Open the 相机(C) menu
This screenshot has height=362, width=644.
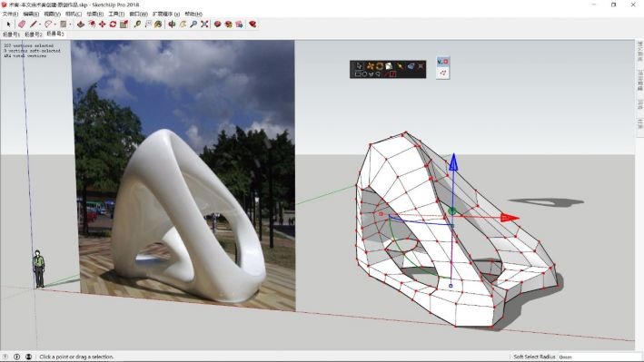74,14
